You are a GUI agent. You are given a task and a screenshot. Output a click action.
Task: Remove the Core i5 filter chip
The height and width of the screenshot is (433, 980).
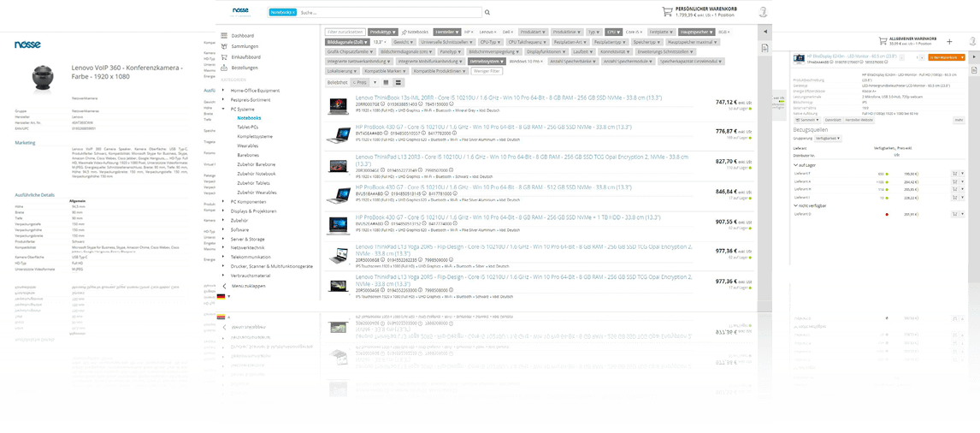[x=643, y=32]
